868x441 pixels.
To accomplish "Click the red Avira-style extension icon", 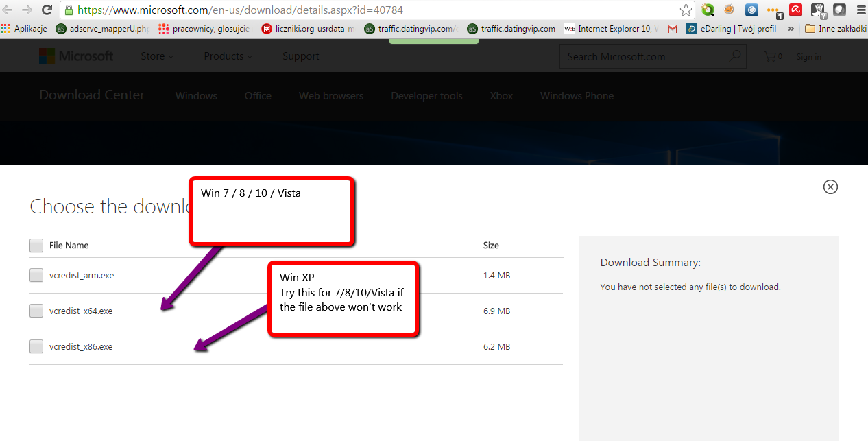I will coord(795,10).
